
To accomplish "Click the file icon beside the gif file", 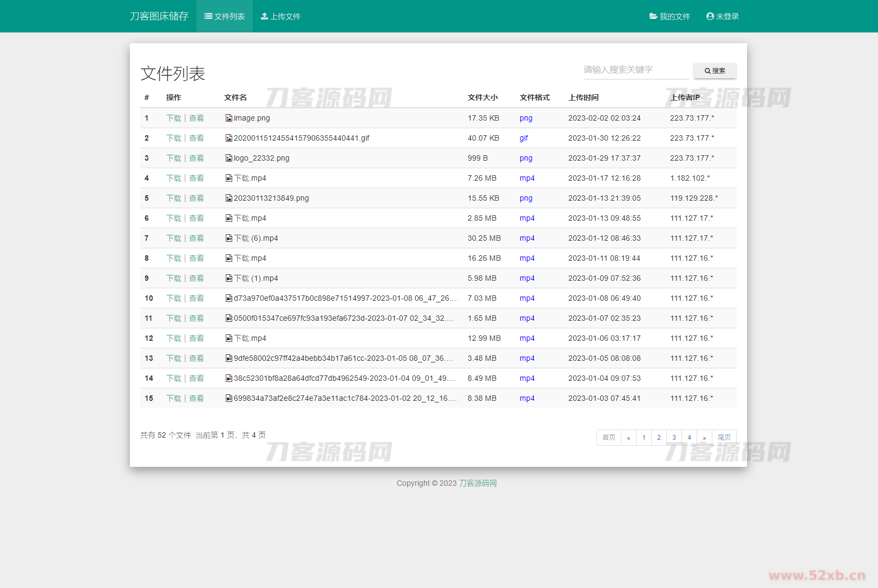I will (x=228, y=138).
